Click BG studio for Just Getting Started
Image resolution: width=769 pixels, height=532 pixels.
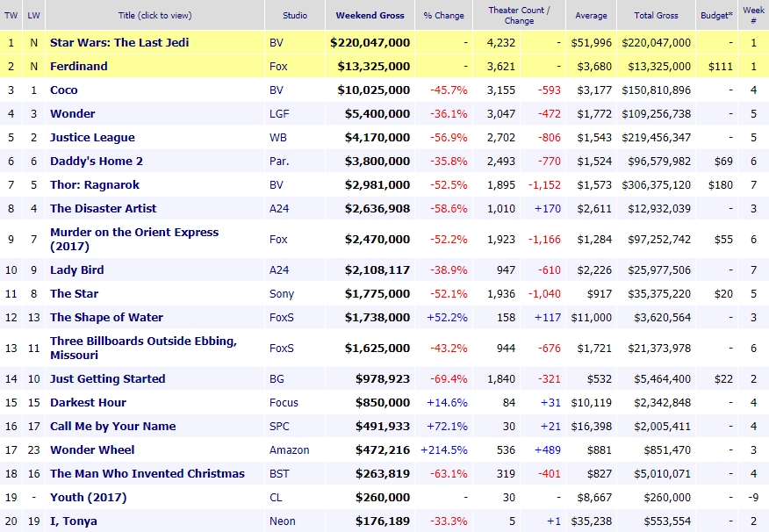coord(277,379)
